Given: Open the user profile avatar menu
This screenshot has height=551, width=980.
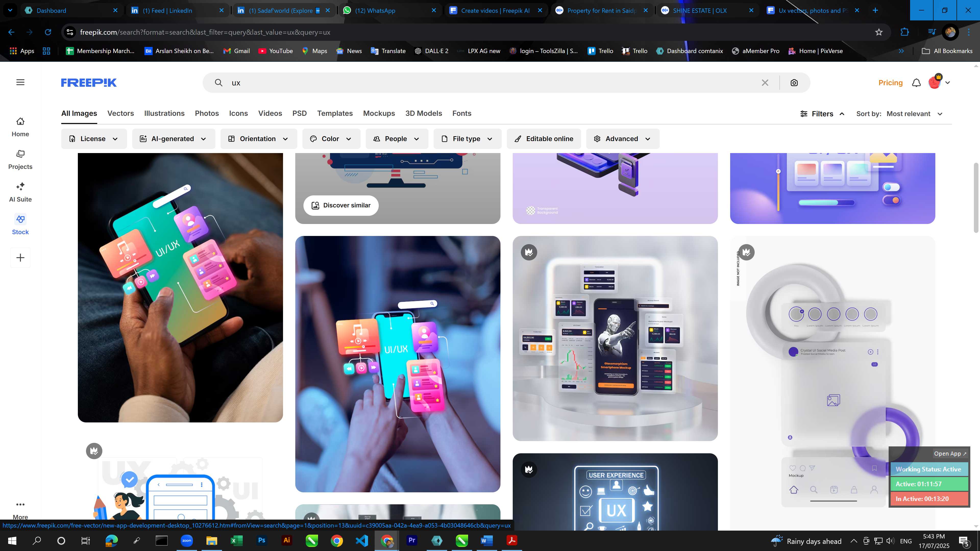Looking at the screenshot, I should pos(939,82).
